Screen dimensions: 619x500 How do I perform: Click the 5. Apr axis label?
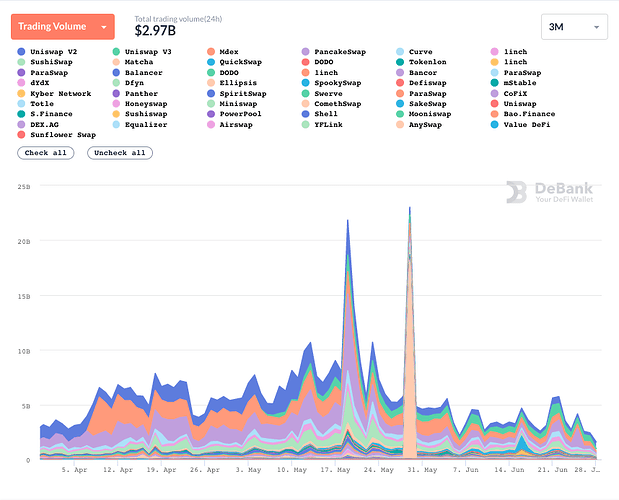tap(74, 470)
